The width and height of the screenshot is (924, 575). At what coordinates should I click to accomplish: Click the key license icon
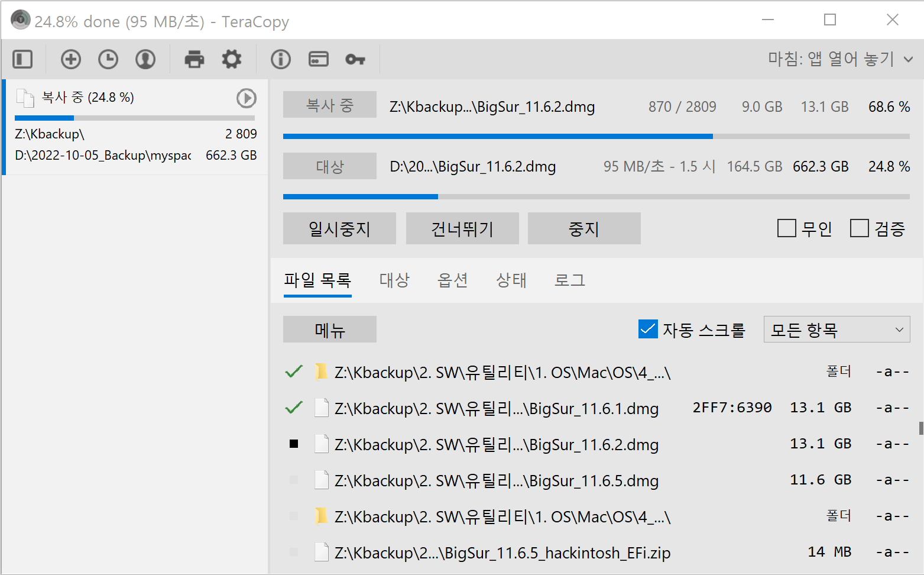pyautogui.click(x=355, y=59)
